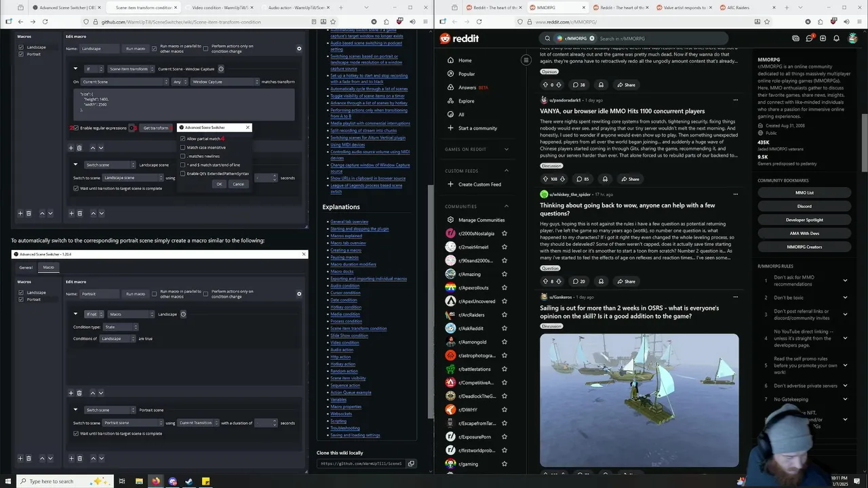868x488 pixels.
Task: Favorite the r/Asmongold community star
Action: click(504, 342)
